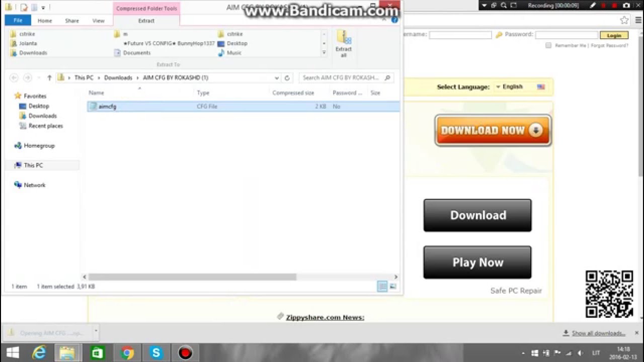Click the Extract all icon
Screen dimensions: 644x362
[x=344, y=43]
